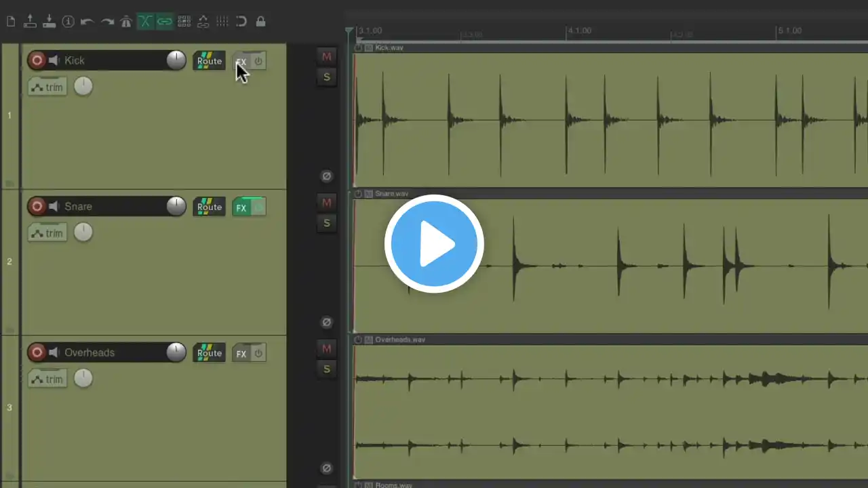Screen dimensions: 868x488
Task: Select the Overheads.wav item title text
Action: 400,340
